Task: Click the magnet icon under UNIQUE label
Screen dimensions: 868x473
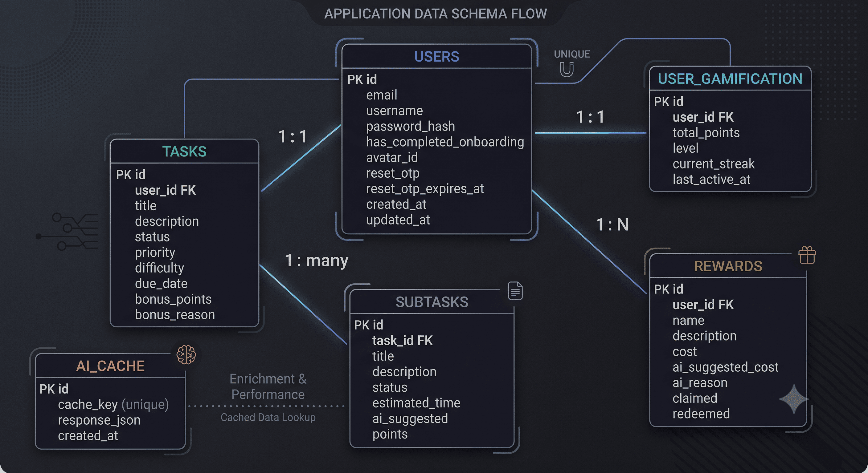Action: point(567,70)
